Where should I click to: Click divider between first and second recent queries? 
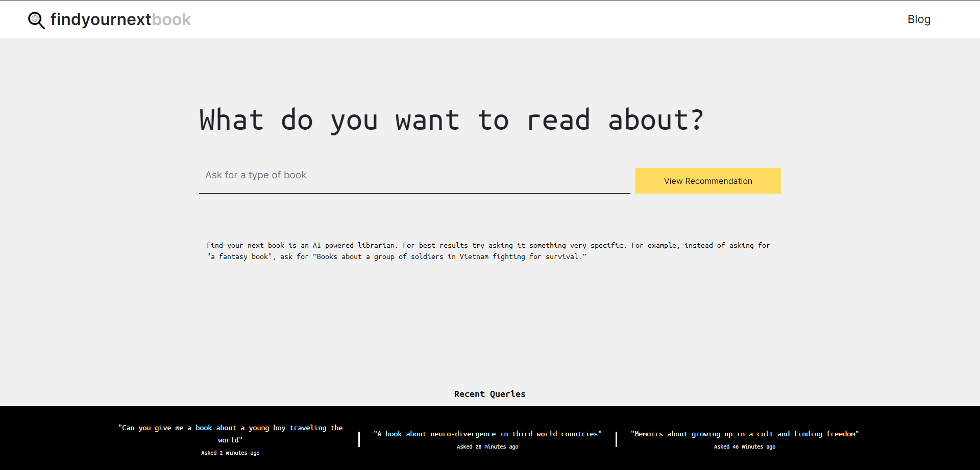(359, 439)
